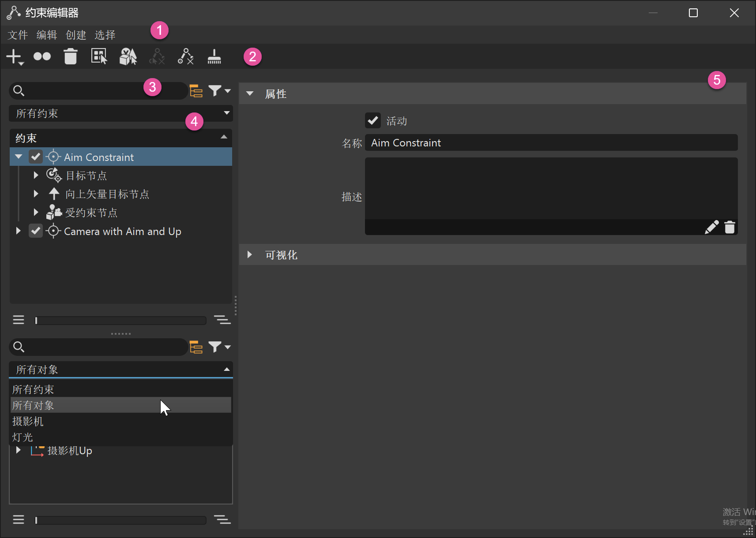Click the constraint node with X icon

click(x=186, y=56)
